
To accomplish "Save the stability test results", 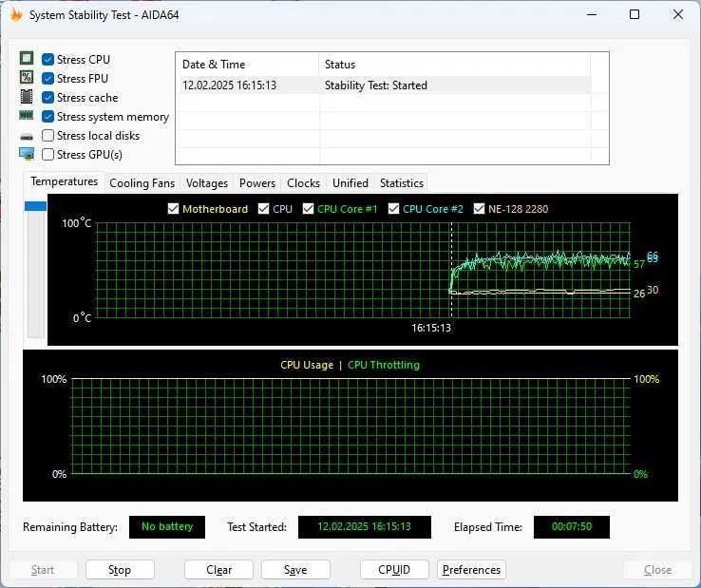I will [295, 570].
